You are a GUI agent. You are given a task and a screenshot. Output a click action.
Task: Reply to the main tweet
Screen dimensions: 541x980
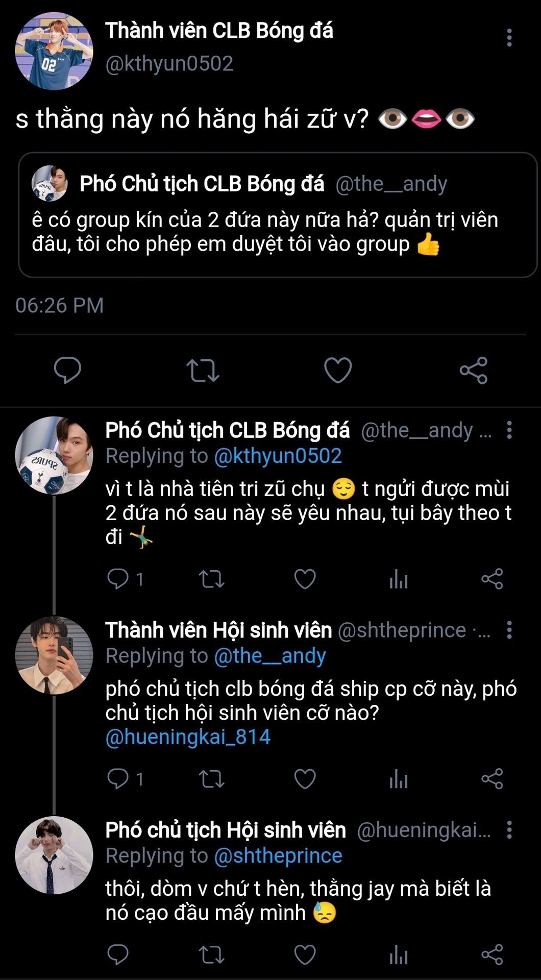point(67,370)
